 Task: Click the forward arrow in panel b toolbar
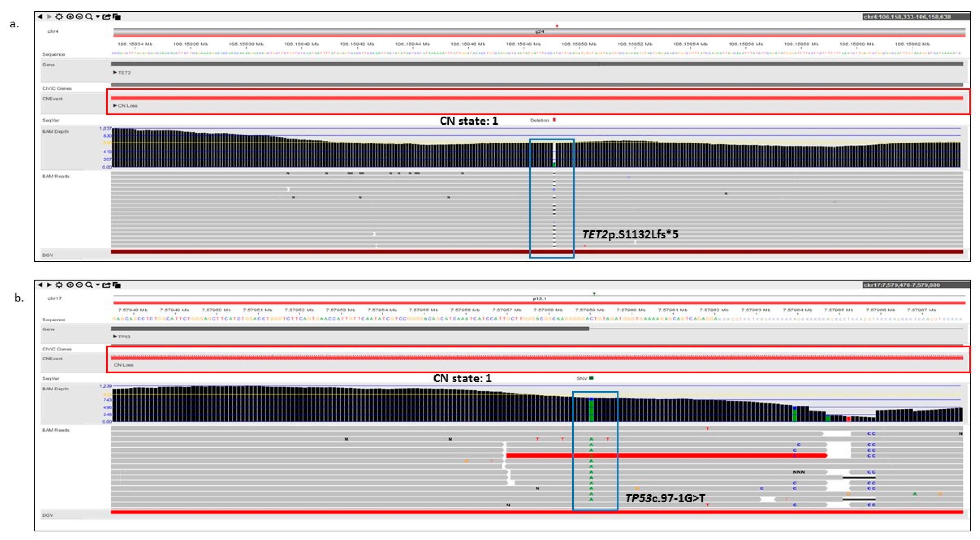[49, 285]
